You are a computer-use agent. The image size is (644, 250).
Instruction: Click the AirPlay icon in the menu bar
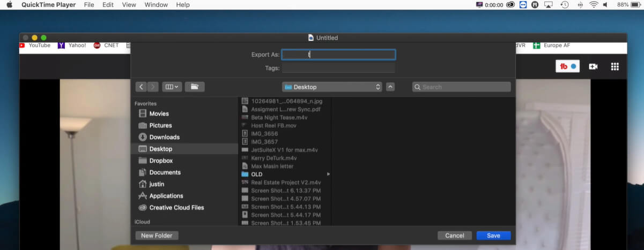click(549, 5)
